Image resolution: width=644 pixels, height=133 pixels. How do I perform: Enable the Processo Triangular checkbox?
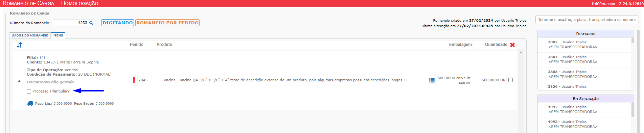click(x=29, y=91)
